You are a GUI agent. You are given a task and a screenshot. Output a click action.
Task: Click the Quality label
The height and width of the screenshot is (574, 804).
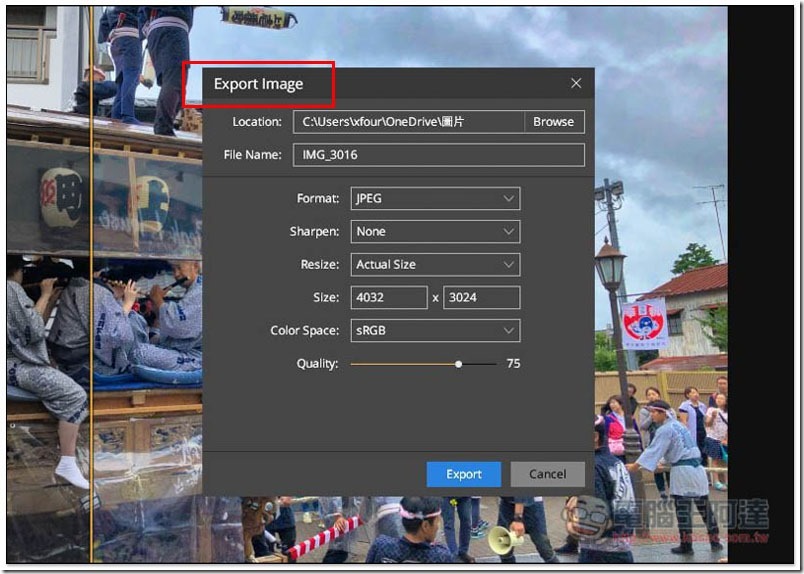[317, 364]
